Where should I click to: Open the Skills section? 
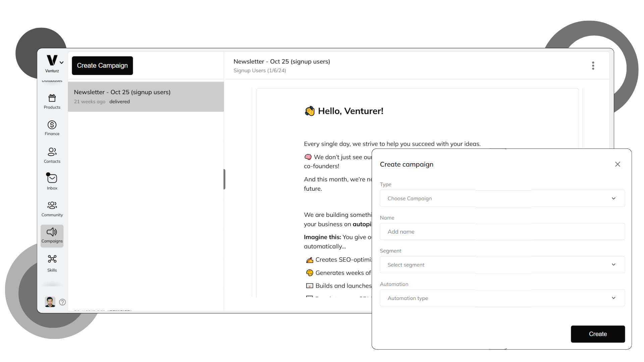click(x=52, y=263)
